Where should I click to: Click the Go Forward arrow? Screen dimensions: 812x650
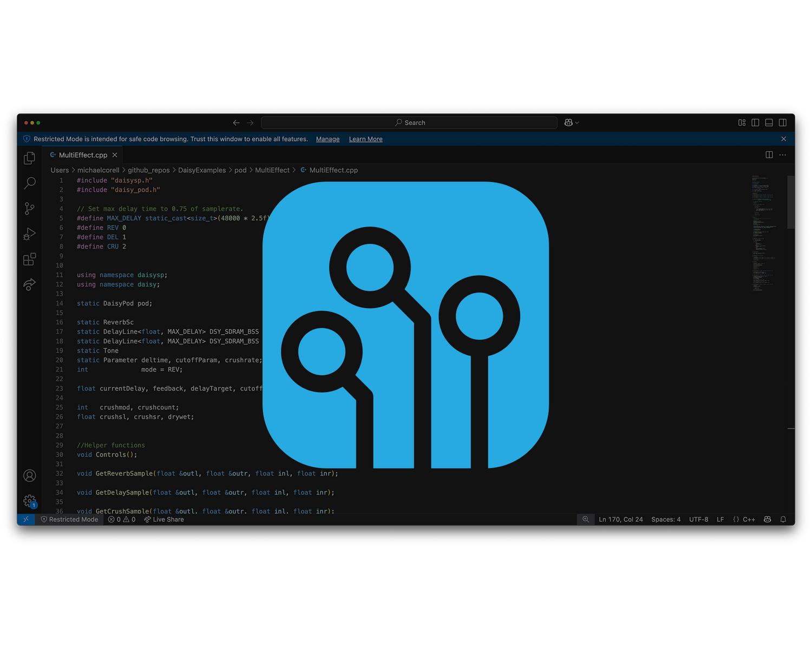tap(250, 123)
